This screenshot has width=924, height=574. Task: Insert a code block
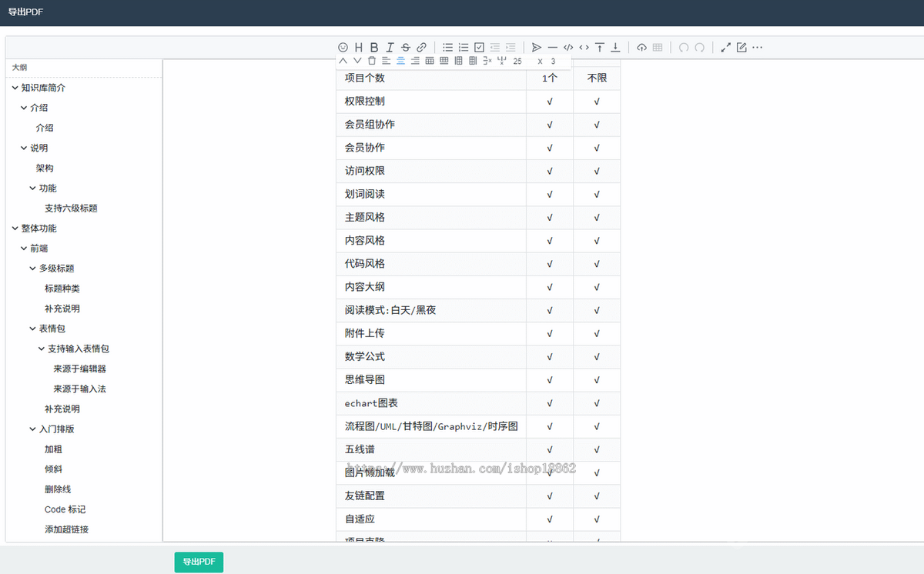tap(568, 47)
